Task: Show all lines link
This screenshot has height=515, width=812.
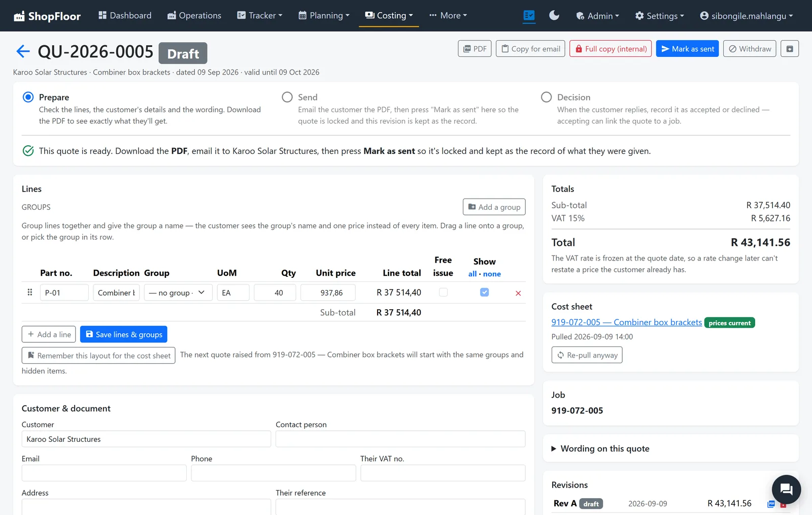Action: (472, 274)
